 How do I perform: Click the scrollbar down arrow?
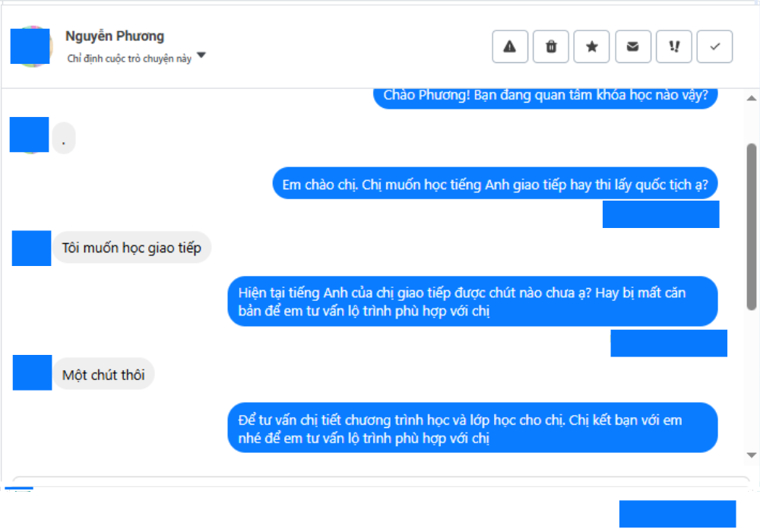(752, 455)
